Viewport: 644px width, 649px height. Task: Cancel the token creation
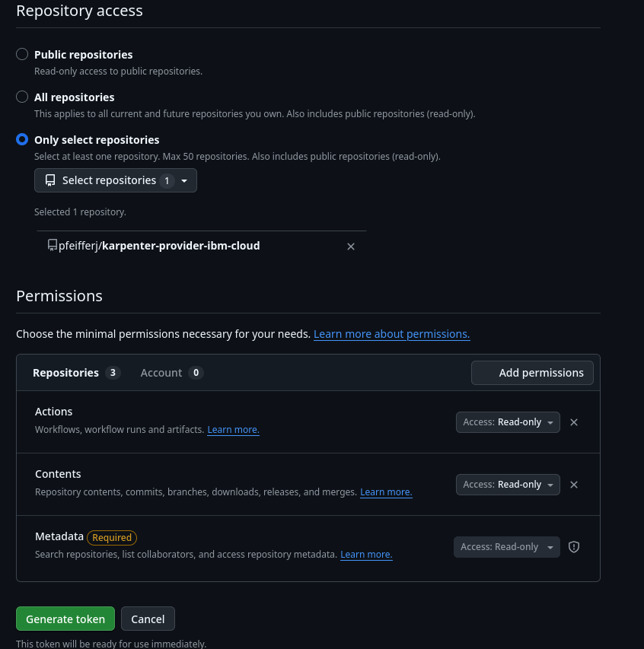click(148, 619)
